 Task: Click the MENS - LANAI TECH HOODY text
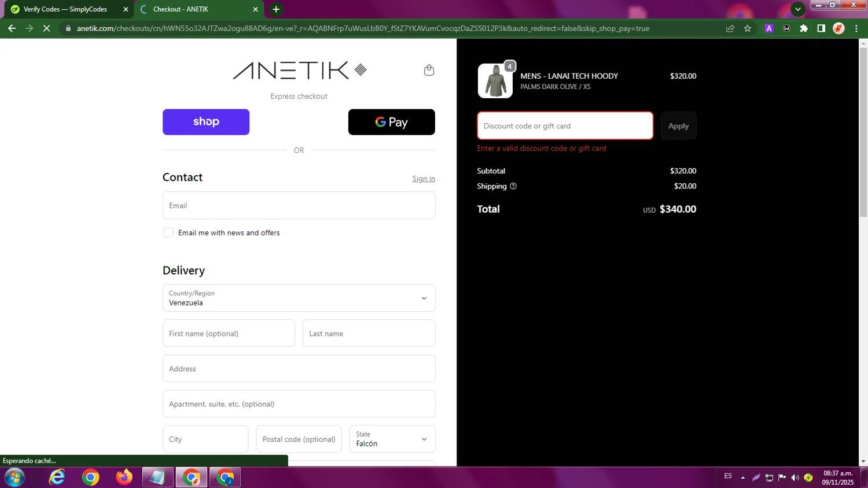pos(569,76)
